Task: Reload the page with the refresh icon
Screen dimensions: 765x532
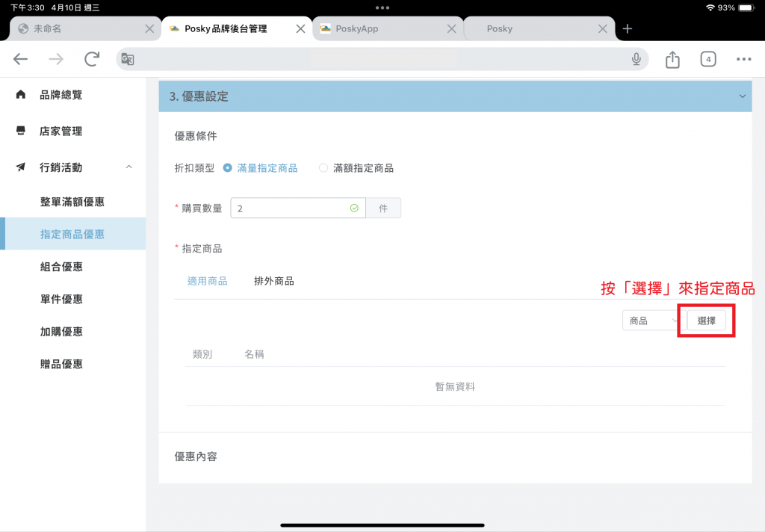Action: tap(92, 59)
